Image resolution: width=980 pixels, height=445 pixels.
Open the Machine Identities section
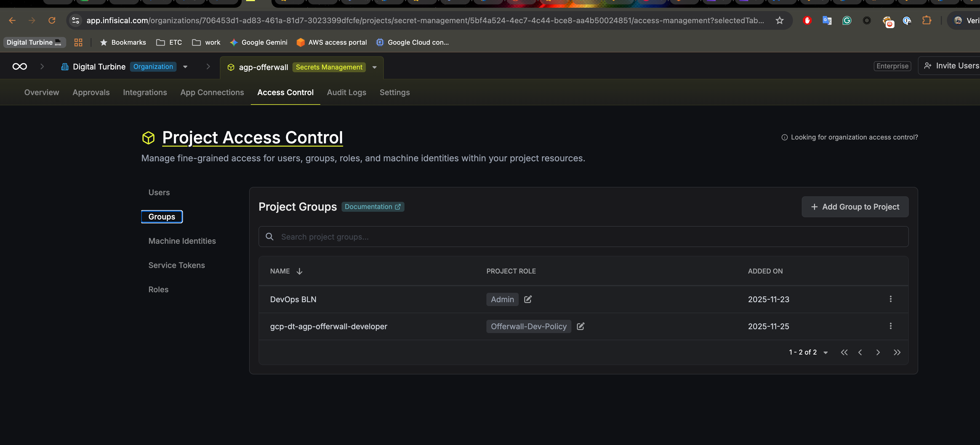[182, 241]
